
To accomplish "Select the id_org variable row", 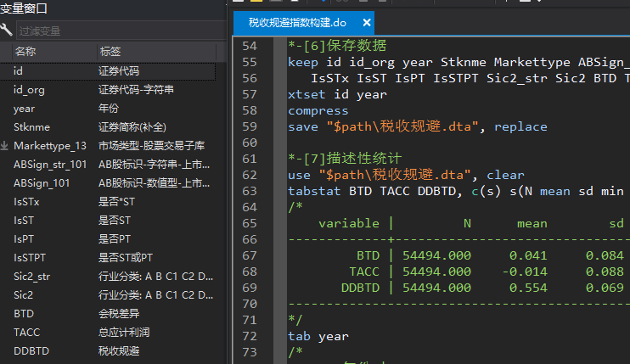I will point(29,90).
